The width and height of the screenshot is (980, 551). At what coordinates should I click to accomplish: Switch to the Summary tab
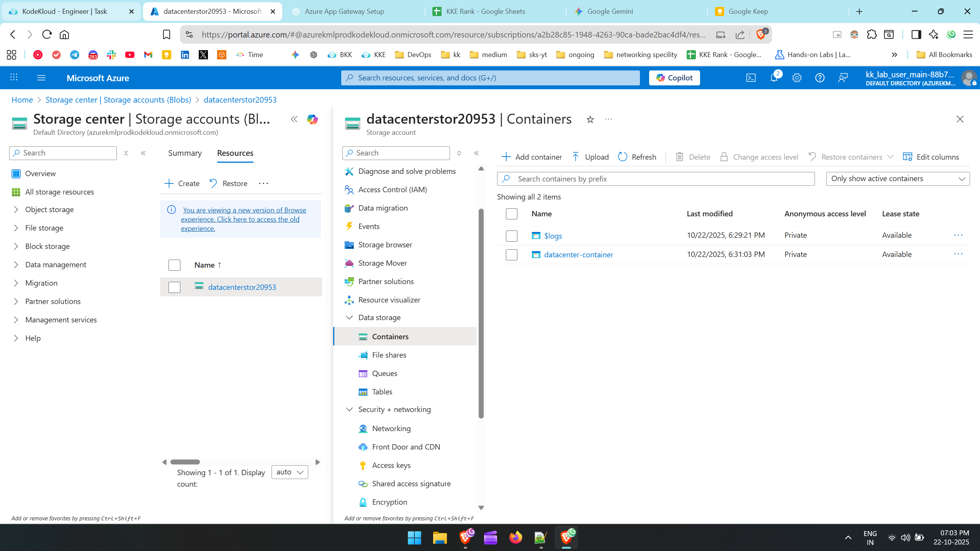185,153
